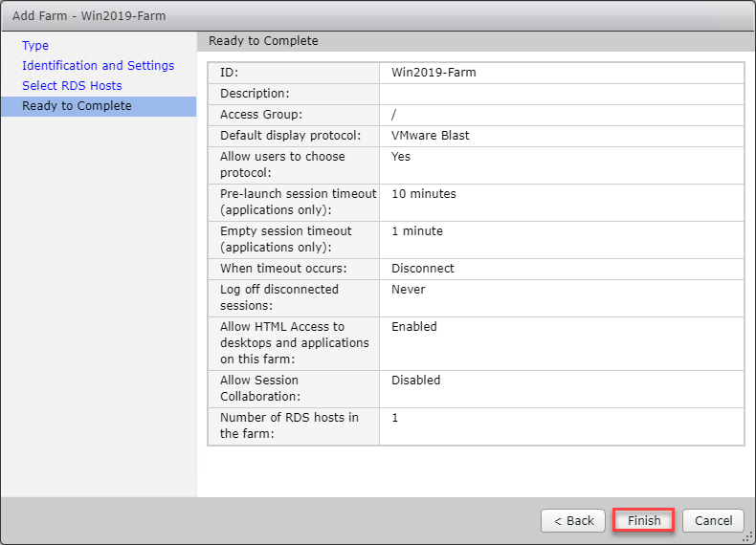Click the 10 minutes pre-launch timeout value
Screen dimensions: 756x545
[x=424, y=193]
